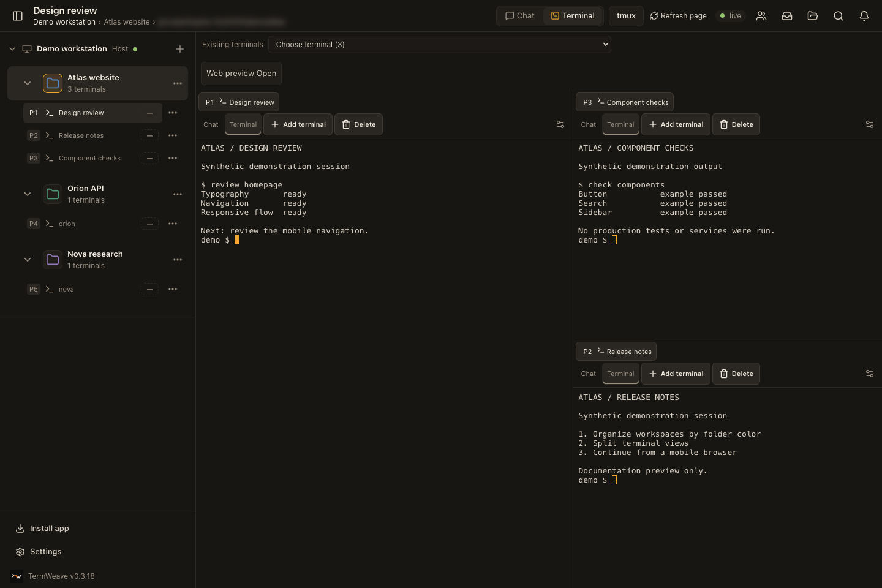882x588 pixels.
Task: Click Install app in the sidebar
Action: point(42,529)
